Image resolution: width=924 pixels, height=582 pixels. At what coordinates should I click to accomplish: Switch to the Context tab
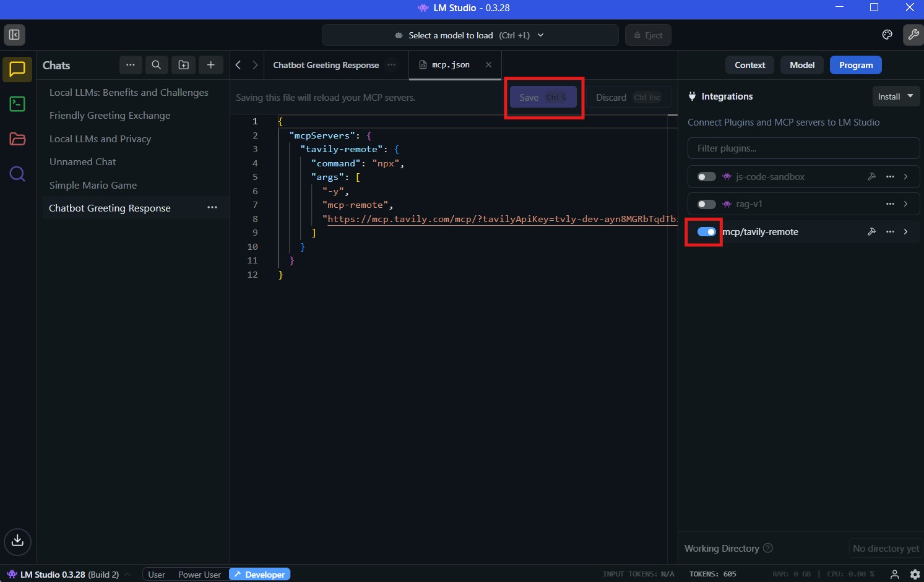click(x=749, y=65)
